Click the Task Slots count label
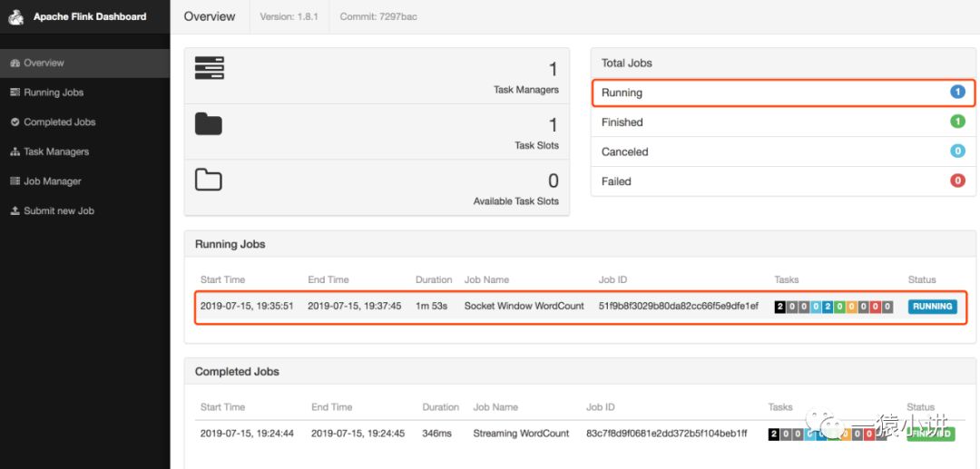 (537, 145)
